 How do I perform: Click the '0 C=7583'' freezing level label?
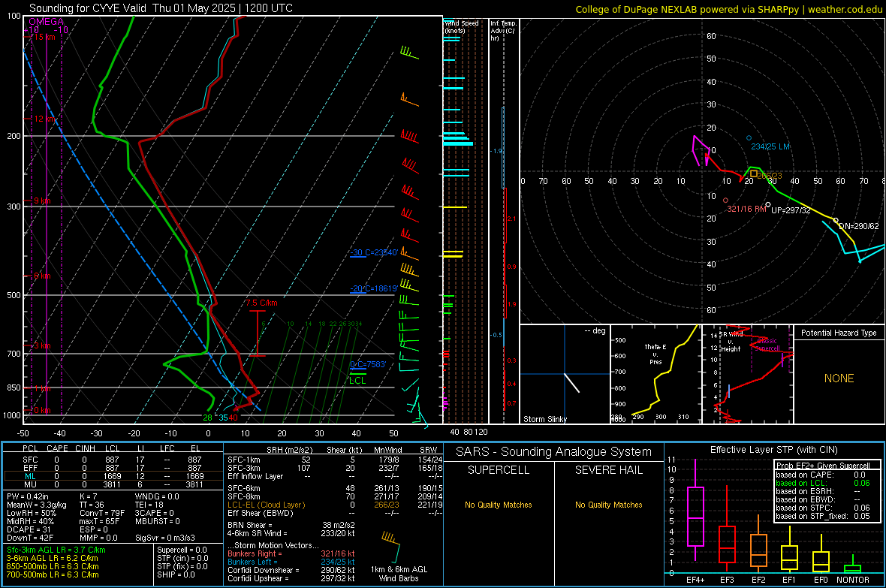(x=368, y=365)
